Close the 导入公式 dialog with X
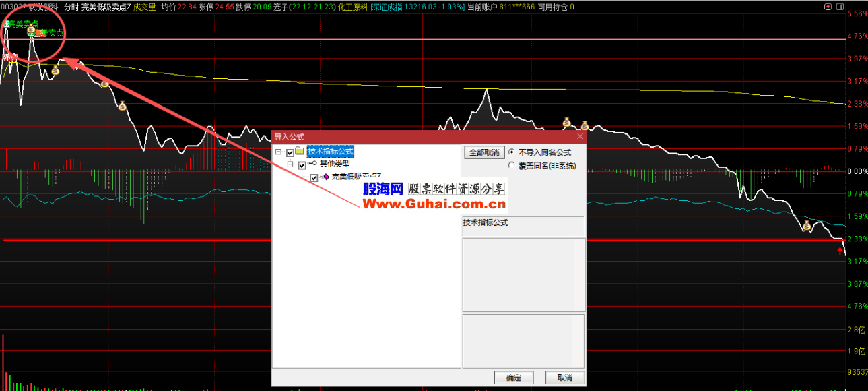This screenshot has height=391, width=868. pos(578,137)
